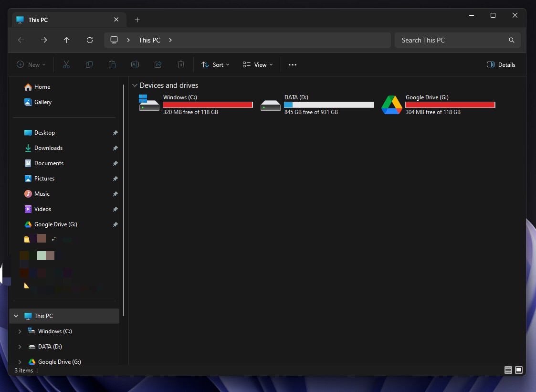Switch to large thumbnails view in status bar
The image size is (536, 392).
click(519, 370)
